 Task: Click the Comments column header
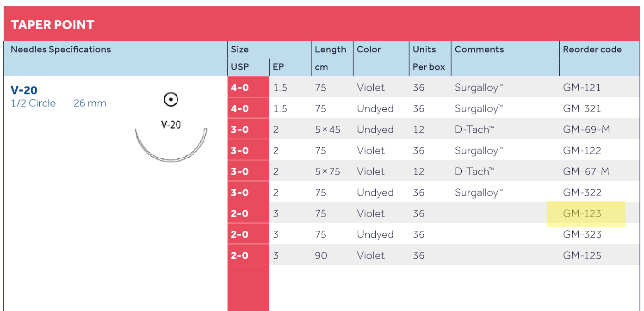point(479,50)
